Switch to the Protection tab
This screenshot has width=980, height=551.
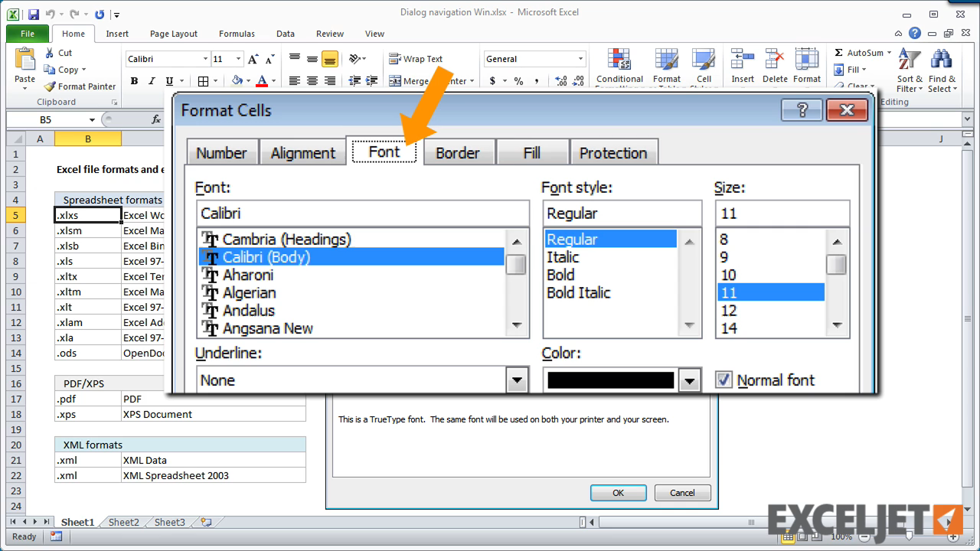click(x=613, y=152)
